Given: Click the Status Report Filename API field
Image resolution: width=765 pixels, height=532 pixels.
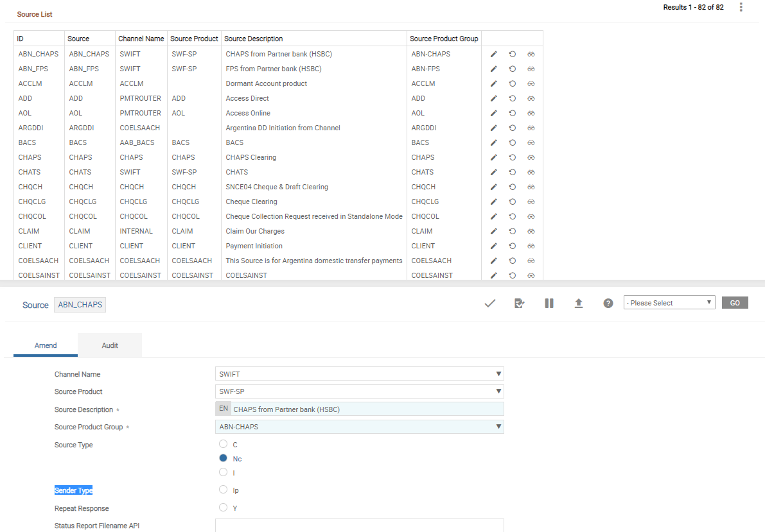Looking at the screenshot, I should pyautogui.click(x=360, y=526).
